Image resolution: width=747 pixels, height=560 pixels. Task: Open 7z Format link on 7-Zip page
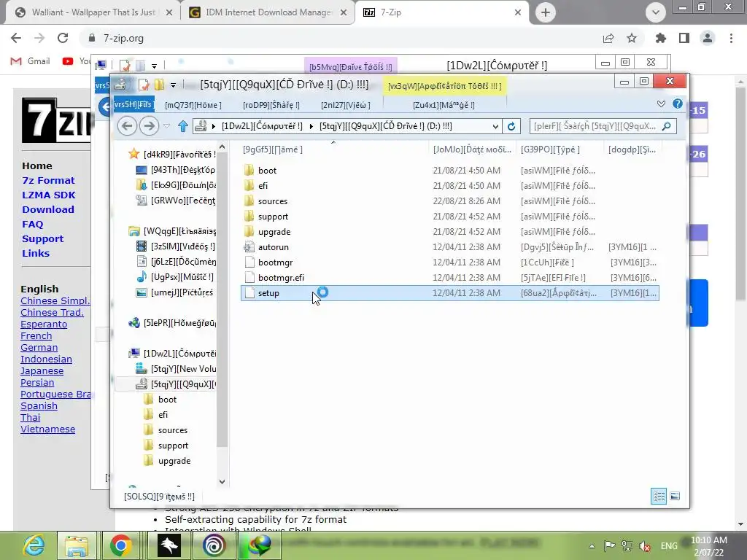[x=49, y=181]
